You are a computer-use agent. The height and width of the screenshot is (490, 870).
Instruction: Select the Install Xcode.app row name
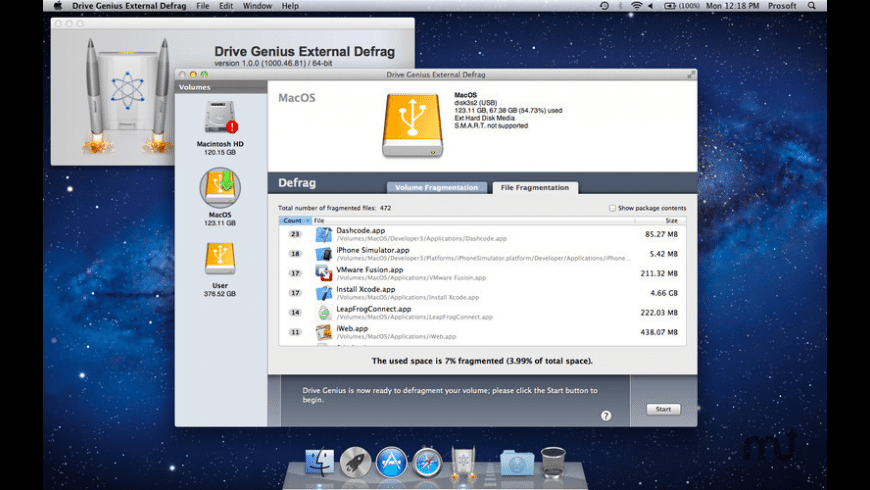click(366, 289)
